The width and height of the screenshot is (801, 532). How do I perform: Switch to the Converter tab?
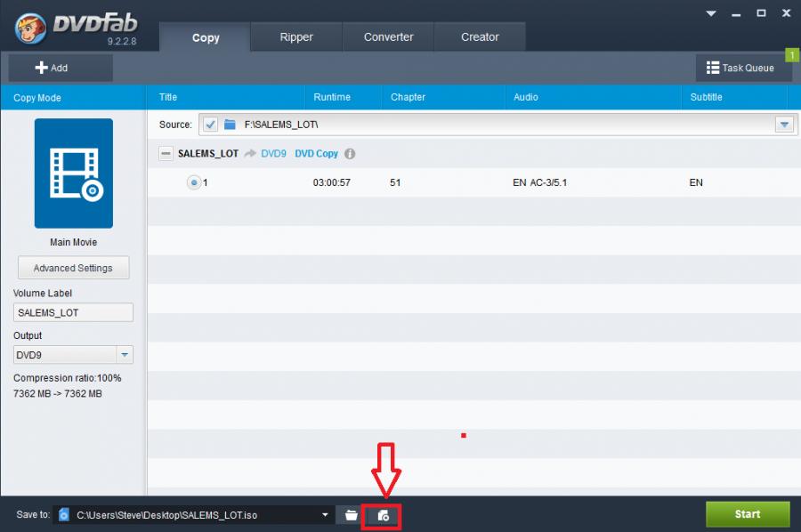(388, 36)
